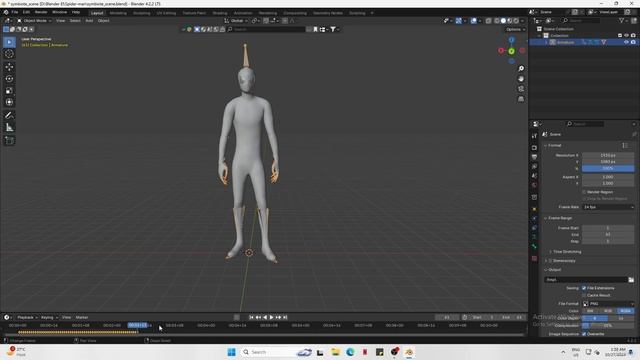The image size is (640, 360).
Task: Click the Blender logo menu icon
Action: [6, 12]
